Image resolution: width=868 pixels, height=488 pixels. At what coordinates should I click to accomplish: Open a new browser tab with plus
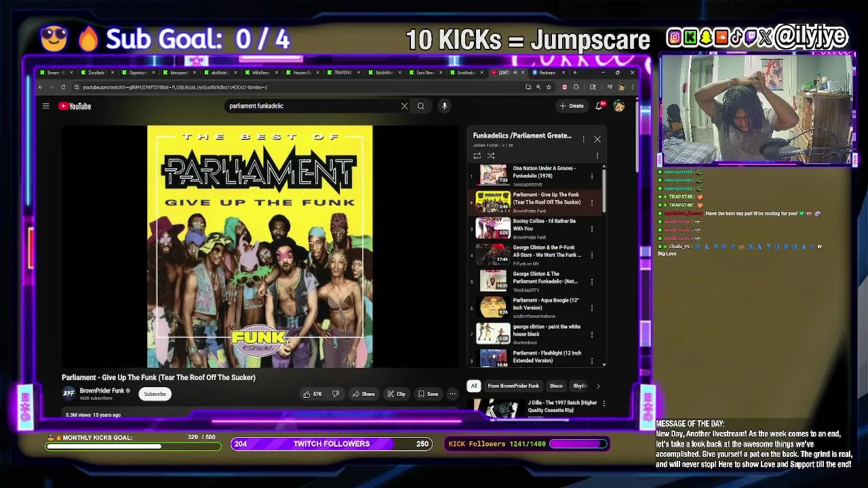point(575,73)
